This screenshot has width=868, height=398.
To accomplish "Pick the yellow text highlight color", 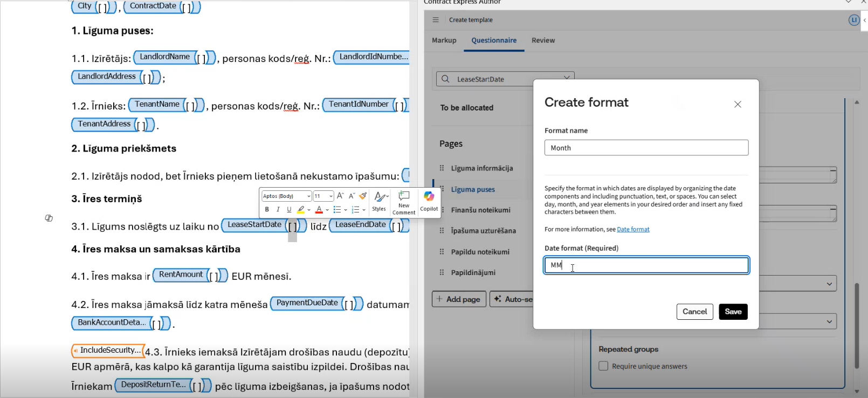I will click(301, 210).
